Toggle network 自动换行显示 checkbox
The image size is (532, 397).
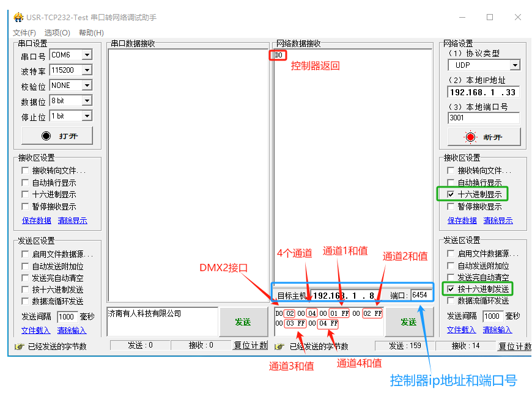(x=451, y=183)
